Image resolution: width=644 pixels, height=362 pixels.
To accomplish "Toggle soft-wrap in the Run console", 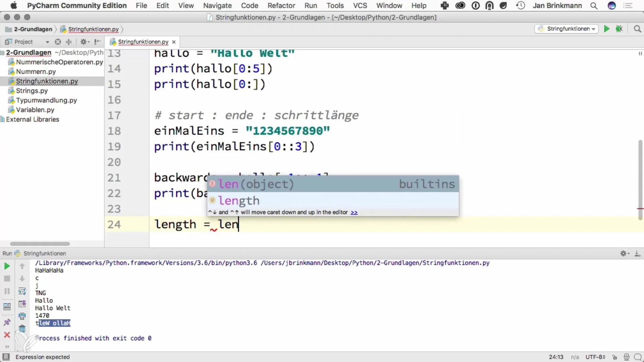I will coord(22,291).
